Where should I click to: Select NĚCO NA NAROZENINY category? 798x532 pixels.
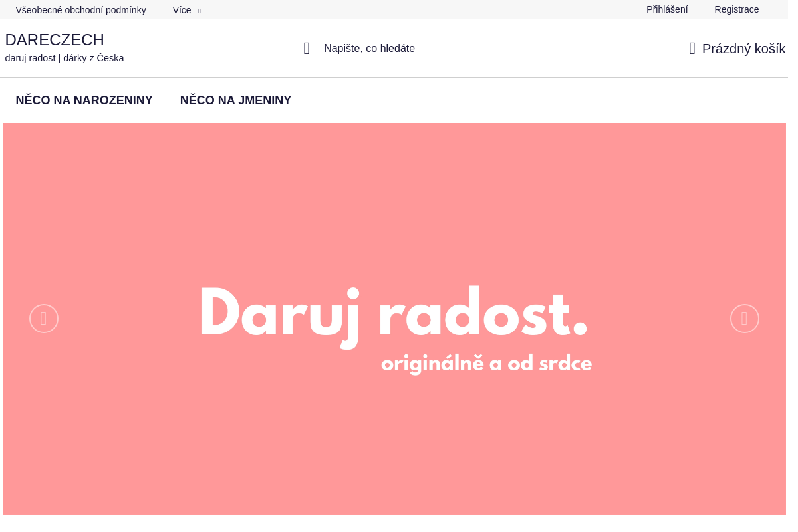click(x=84, y=100)
